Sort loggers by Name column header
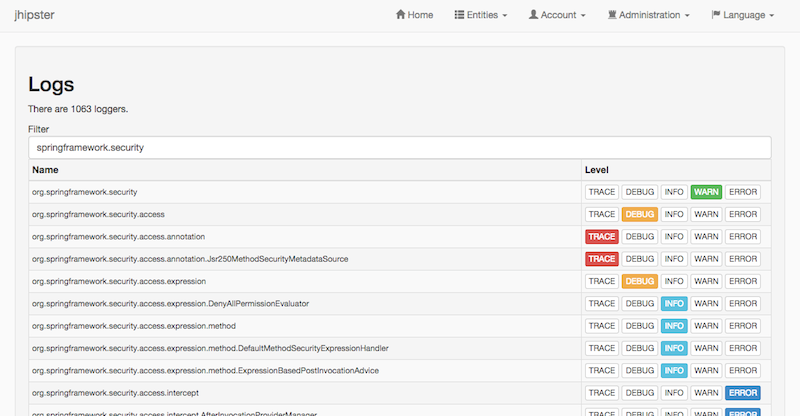This screenshot has height=416, width=800. [45, 170]
